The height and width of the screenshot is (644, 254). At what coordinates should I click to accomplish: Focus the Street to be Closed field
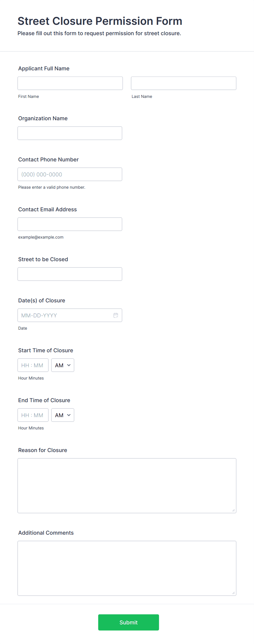tap(70, 274)
